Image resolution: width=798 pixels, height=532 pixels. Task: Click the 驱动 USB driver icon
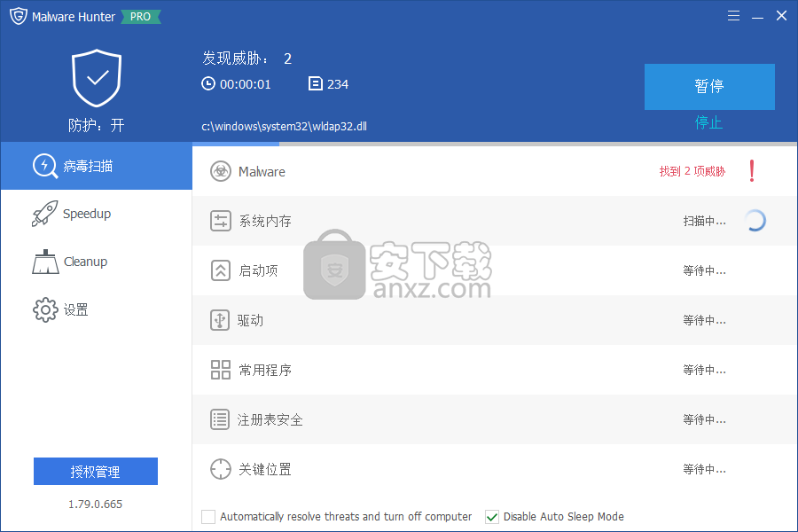click(220, 320)
